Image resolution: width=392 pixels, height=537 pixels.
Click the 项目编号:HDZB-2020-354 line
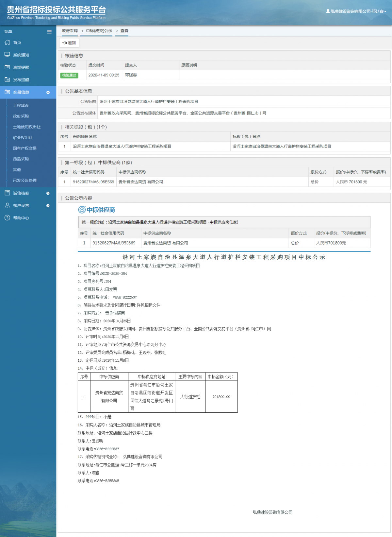(x=102, y=273)
